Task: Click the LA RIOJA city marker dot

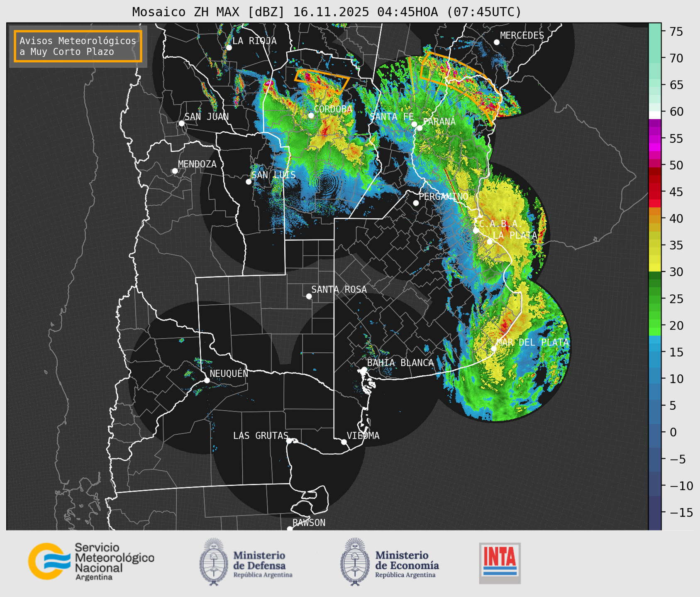Action: tap(229, 48)
